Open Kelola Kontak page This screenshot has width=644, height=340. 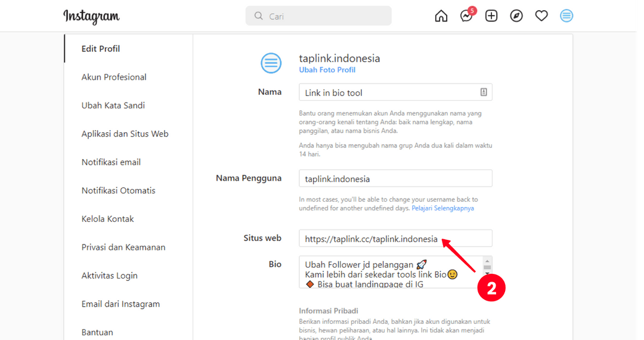(x=107, y=219)
